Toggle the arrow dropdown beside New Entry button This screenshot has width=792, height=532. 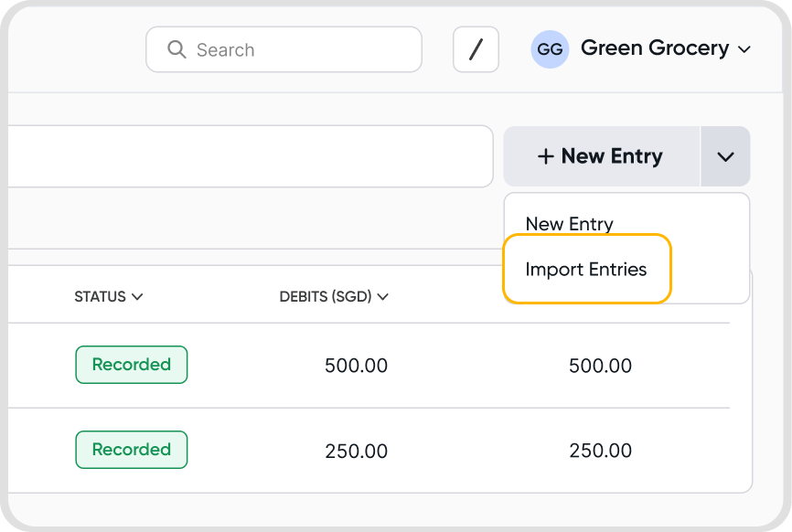725,156
